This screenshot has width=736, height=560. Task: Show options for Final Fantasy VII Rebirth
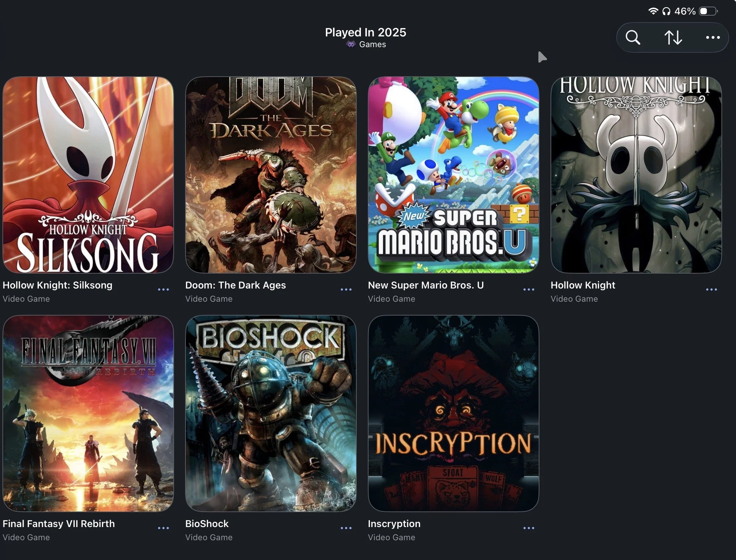[x=163, y=528]
